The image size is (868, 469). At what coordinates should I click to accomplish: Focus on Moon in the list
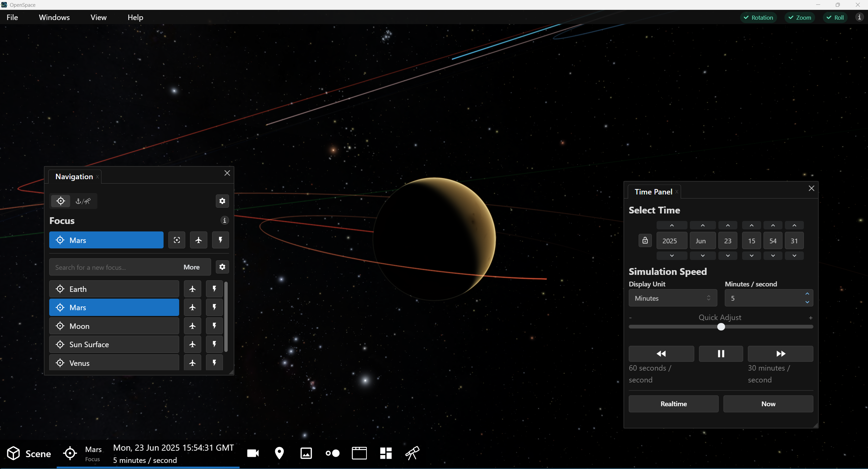tap(114, 326)
